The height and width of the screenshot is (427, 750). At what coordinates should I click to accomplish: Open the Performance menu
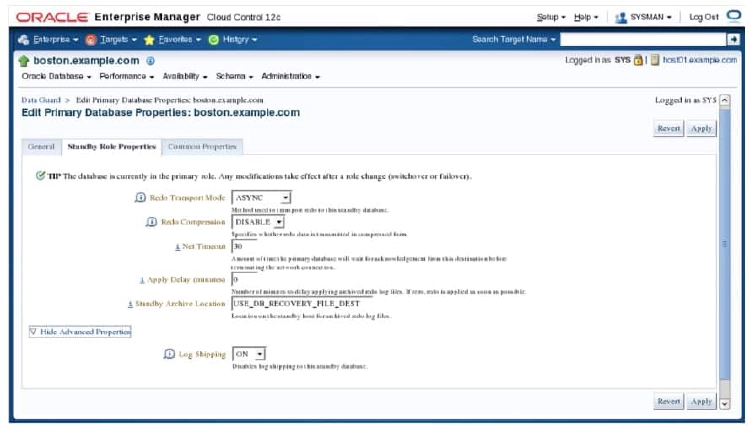(x=127, y=77)
